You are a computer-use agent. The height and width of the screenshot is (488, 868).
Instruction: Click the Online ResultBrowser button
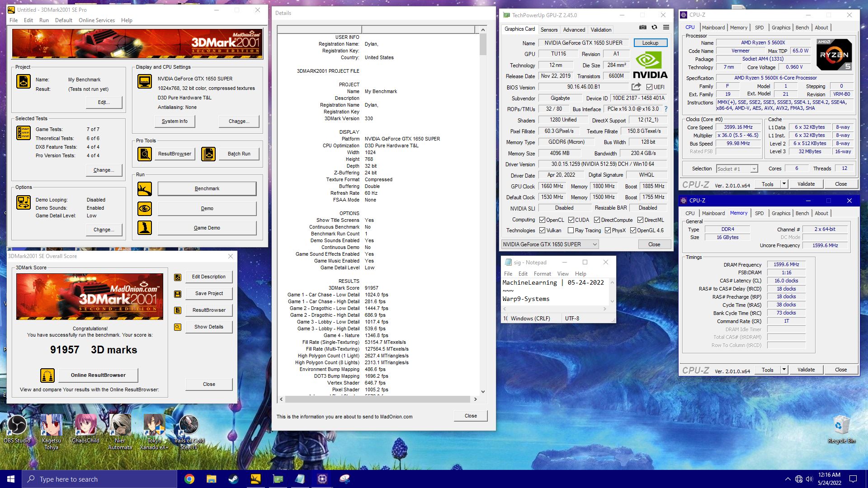point(98,375)
